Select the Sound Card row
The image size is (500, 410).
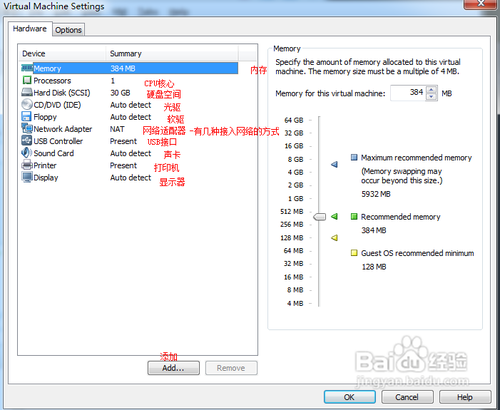click(x=130, y=153)
